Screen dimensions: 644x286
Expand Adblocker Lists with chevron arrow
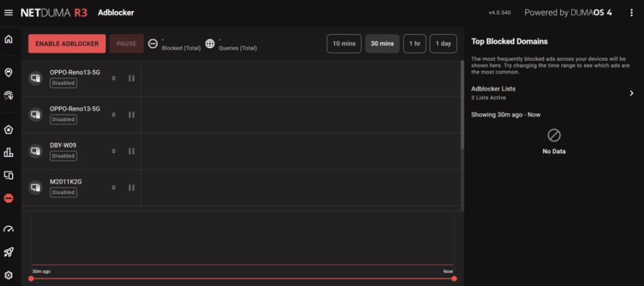click(x=632, y=93)
